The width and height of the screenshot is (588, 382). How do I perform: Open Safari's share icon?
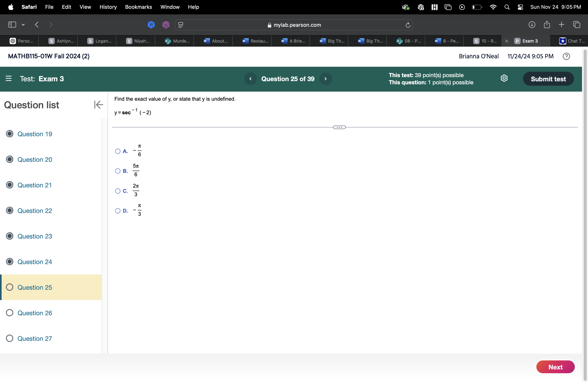[x=547, y=25]
